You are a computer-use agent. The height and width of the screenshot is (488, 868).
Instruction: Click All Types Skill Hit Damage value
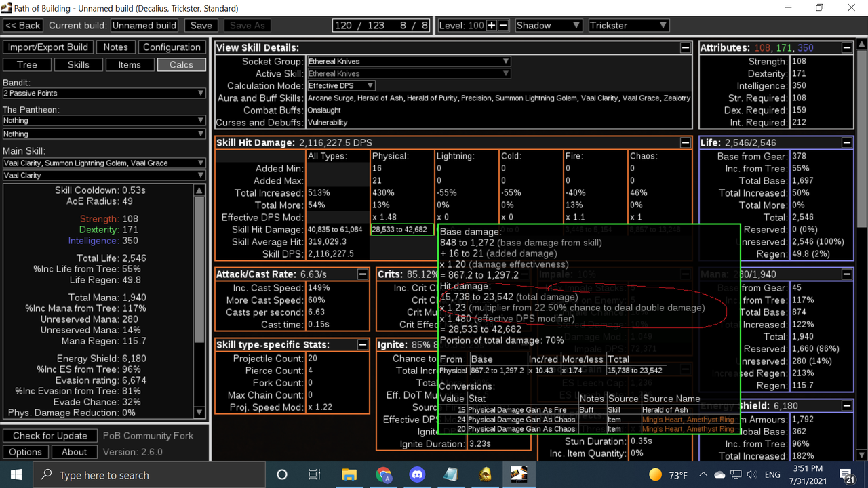pos(337,230)
